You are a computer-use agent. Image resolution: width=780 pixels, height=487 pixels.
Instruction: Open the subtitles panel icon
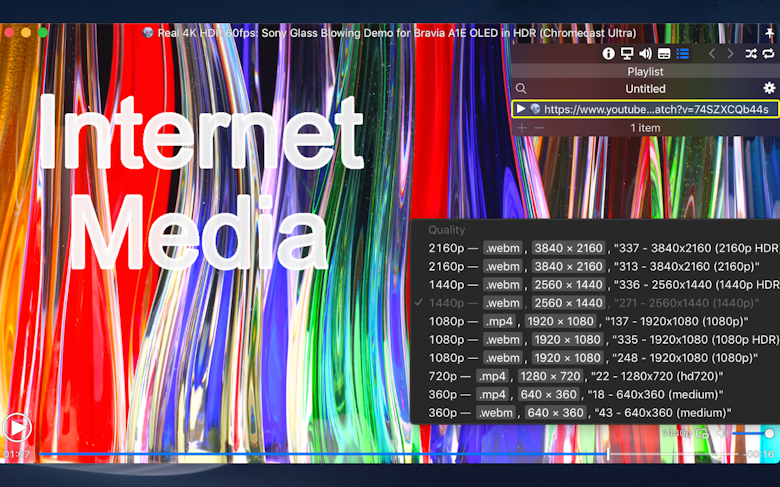(x=664, y=54)
